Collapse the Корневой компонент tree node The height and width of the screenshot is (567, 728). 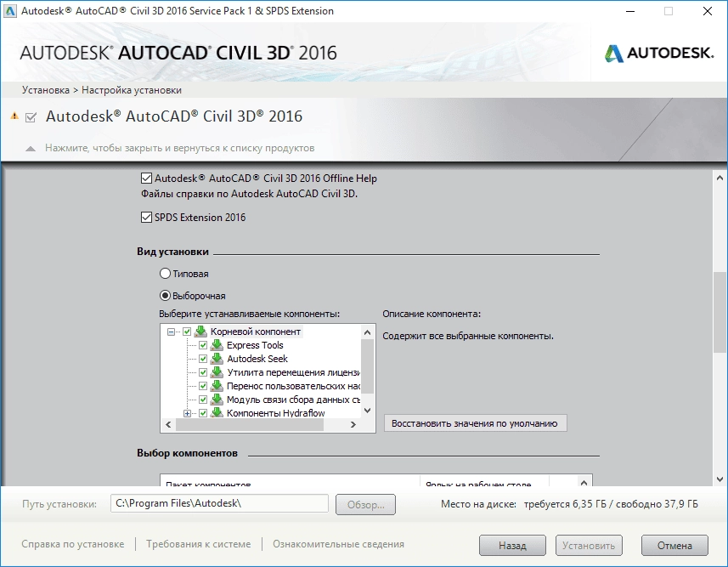tap(171, 332)
